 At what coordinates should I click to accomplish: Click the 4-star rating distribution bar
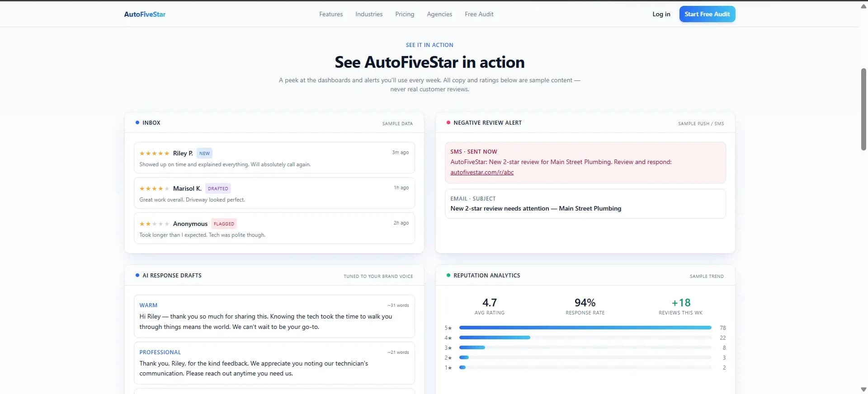[x=585, y=338]
